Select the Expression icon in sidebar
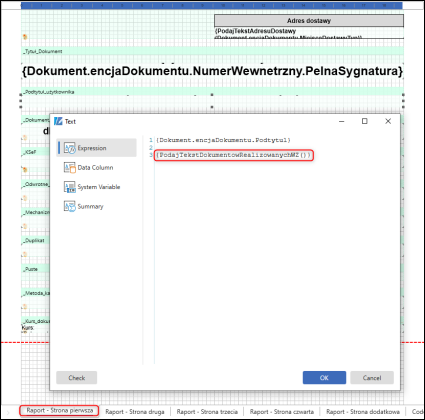The height and width of the screenshot is (420, 425). (70, 148)
